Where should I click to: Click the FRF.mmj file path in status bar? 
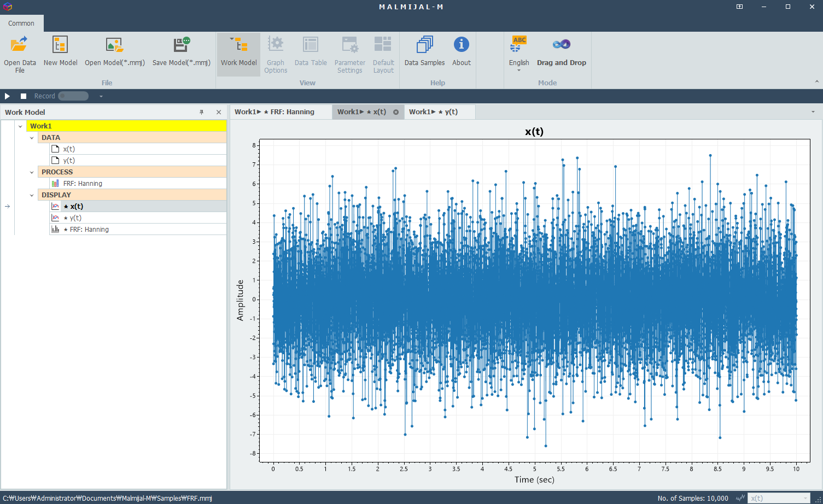pyautogui.click(x=107, y=498)
